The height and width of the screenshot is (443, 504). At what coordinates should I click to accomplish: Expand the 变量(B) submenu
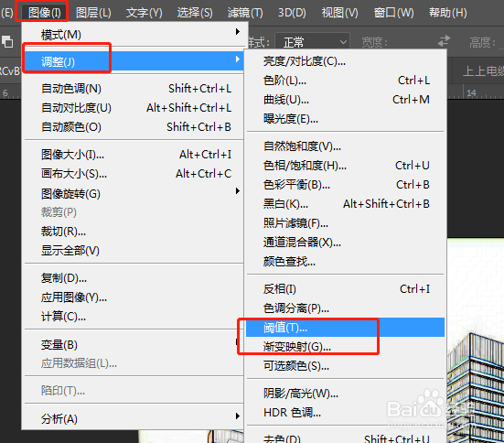[x=134, y=344]
